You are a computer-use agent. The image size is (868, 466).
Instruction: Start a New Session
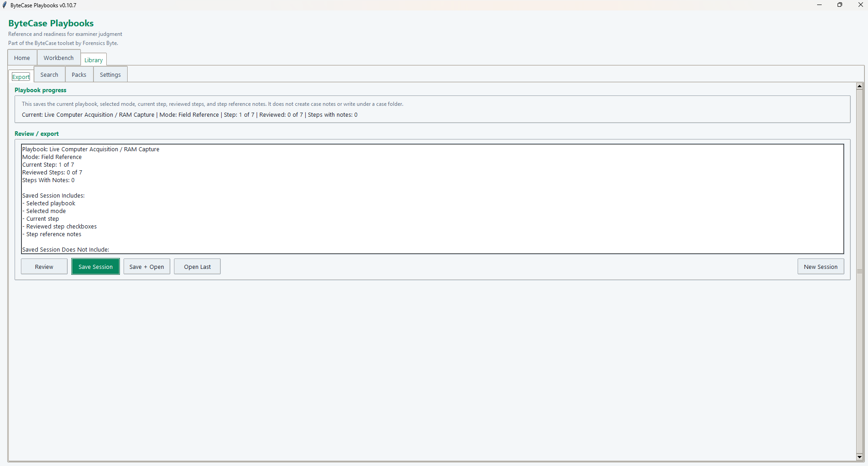(821, 267)
